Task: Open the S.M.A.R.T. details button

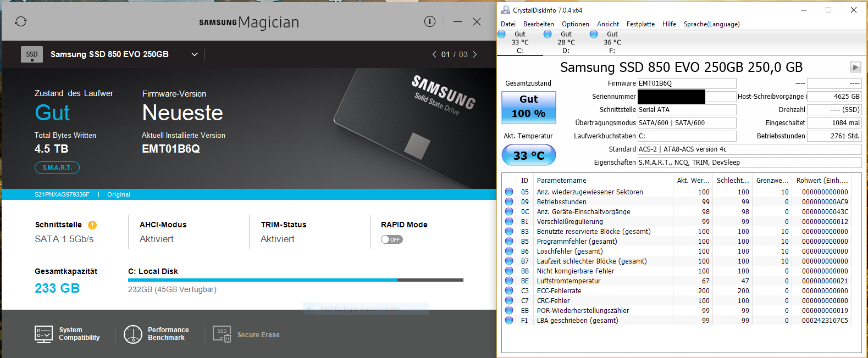Action: 57,167
